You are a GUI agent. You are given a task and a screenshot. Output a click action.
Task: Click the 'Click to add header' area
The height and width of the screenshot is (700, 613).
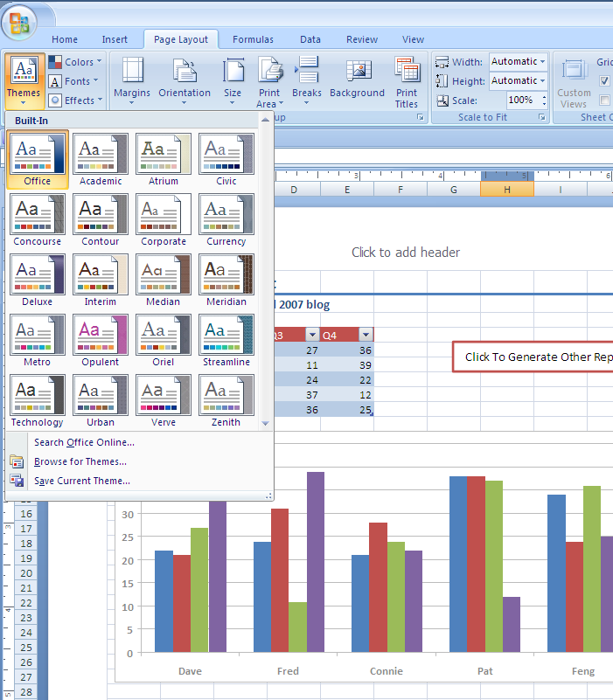point(406,253)
